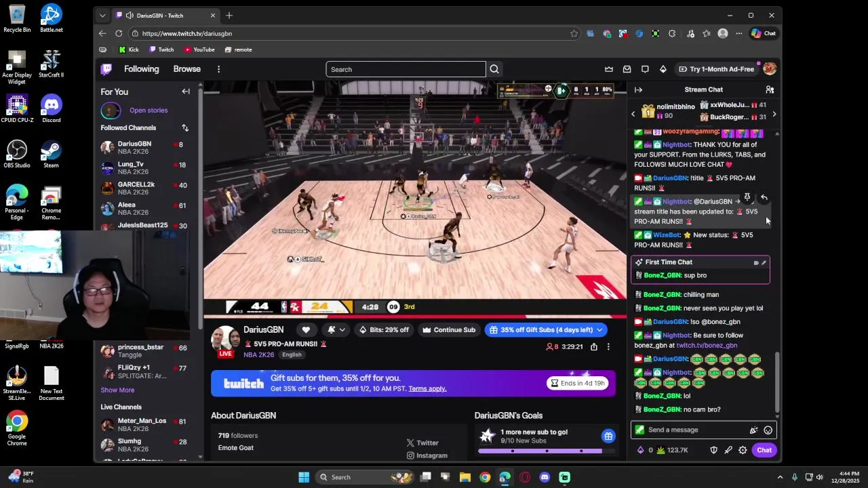Open the browser tab list chevron

102,16
